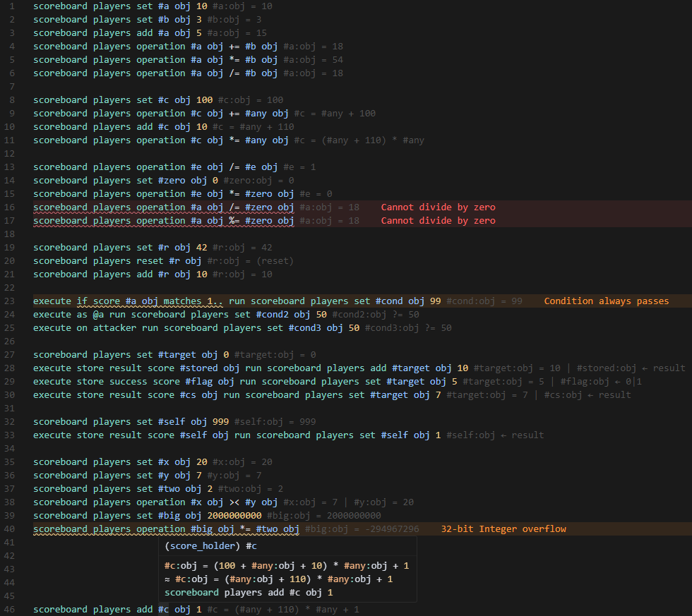Click the value 10 on line 1
The width and height of the screenshot is (692, 616).
pyautogui.click(x=202, y=6)
